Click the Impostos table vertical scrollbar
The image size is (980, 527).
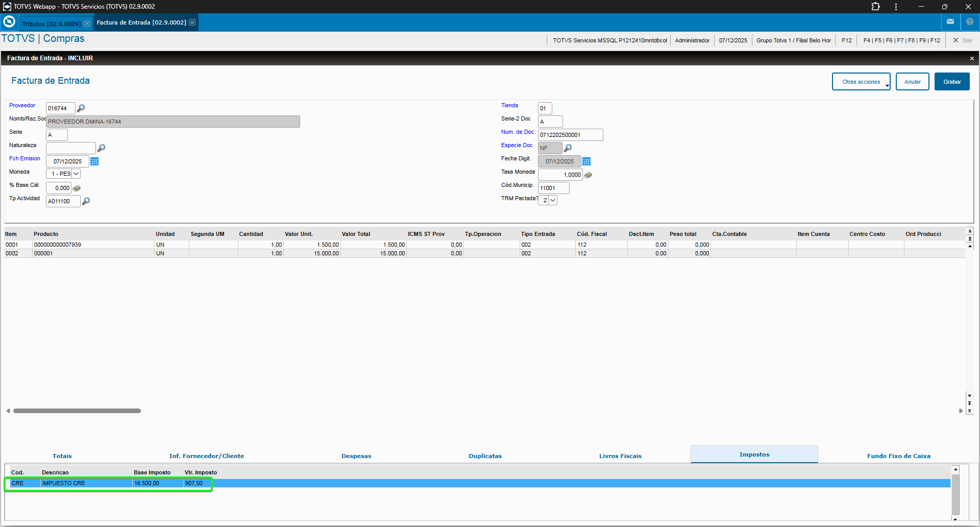955,494
